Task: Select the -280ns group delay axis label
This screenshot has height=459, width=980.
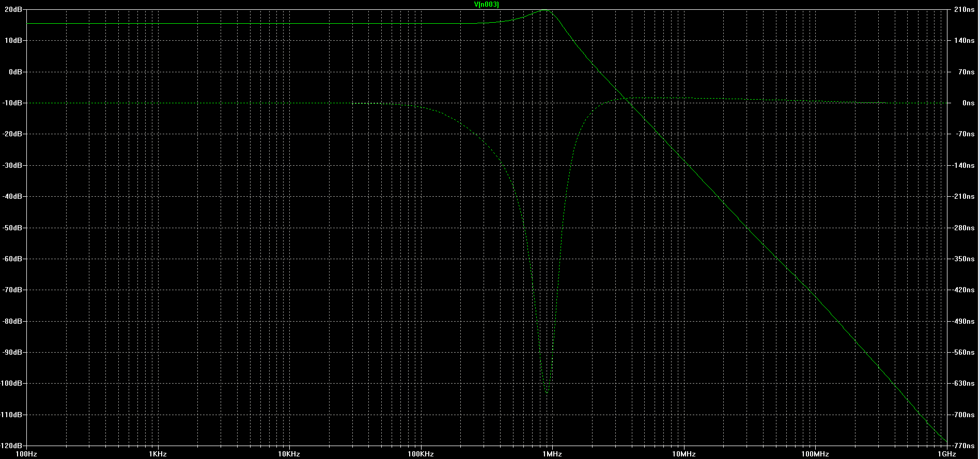Action: pos(963,228)
